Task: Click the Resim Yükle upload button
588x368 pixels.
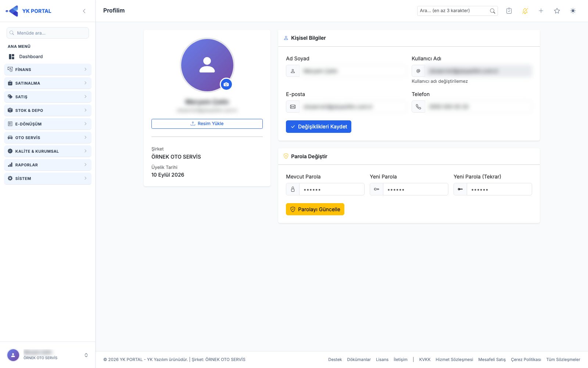Action: pyautogui.click(x=207, y=124)
